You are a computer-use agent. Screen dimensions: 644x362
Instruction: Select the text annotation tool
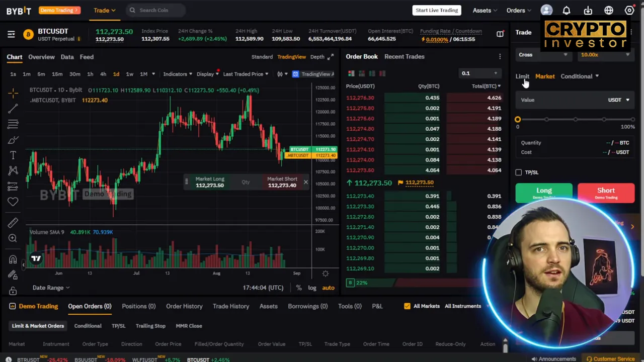point(13,155)
